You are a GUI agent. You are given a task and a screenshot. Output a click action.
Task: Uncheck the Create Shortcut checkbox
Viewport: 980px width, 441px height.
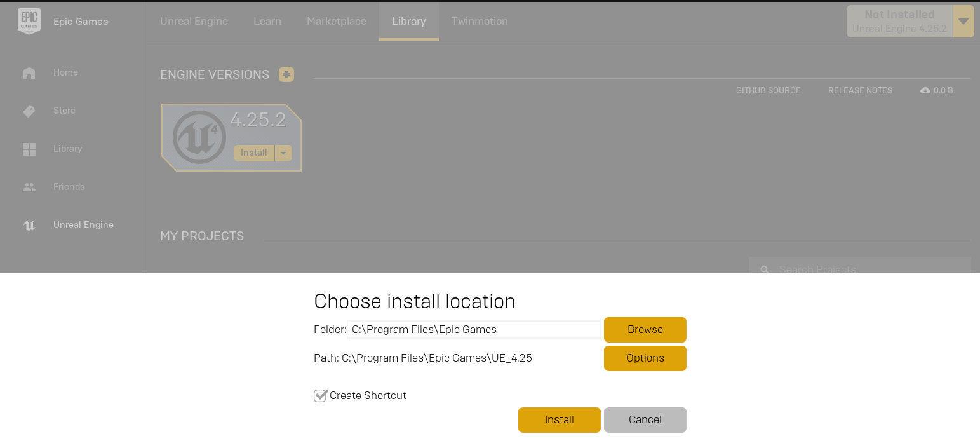[x=320, y=395]
